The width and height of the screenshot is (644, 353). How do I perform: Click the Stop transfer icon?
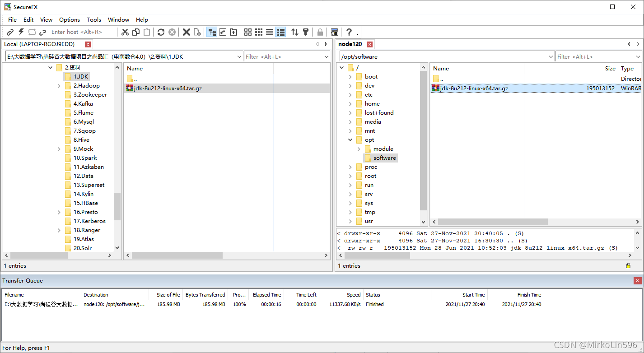coord(172,32)
